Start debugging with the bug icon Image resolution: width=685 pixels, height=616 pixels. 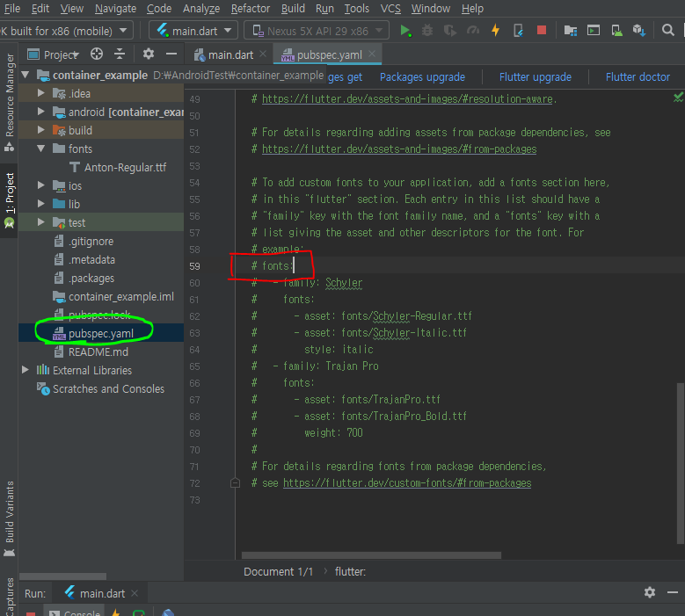click(427, 31)
